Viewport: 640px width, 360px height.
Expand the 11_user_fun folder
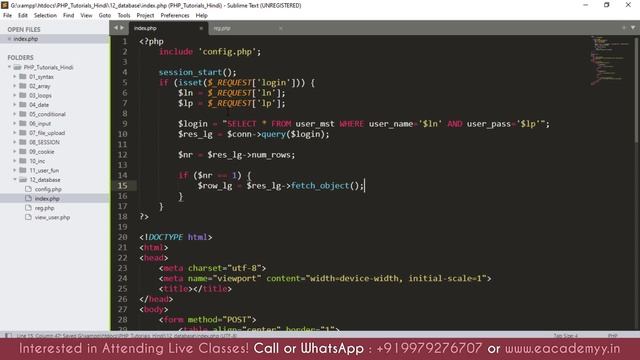point(15,170)
